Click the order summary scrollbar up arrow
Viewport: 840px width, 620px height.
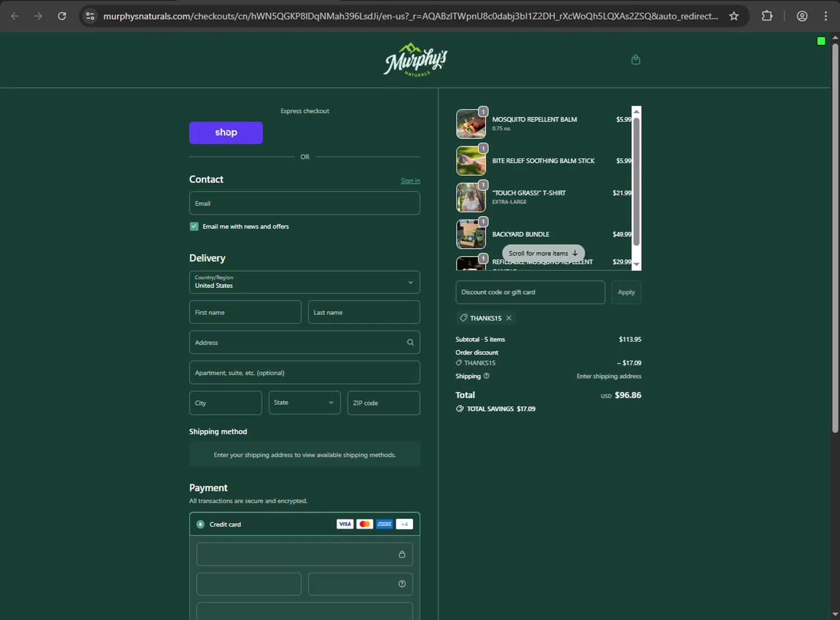(636, 111)
